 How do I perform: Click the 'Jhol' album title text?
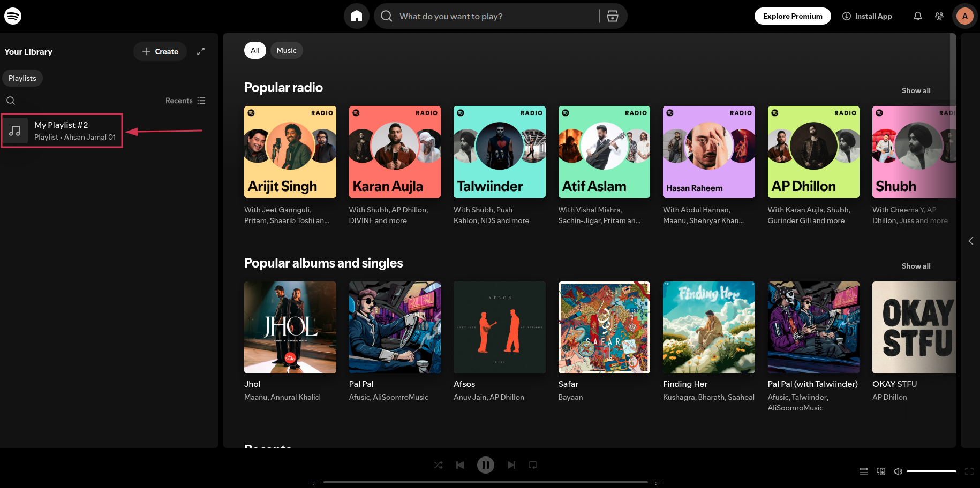point(252,384)
